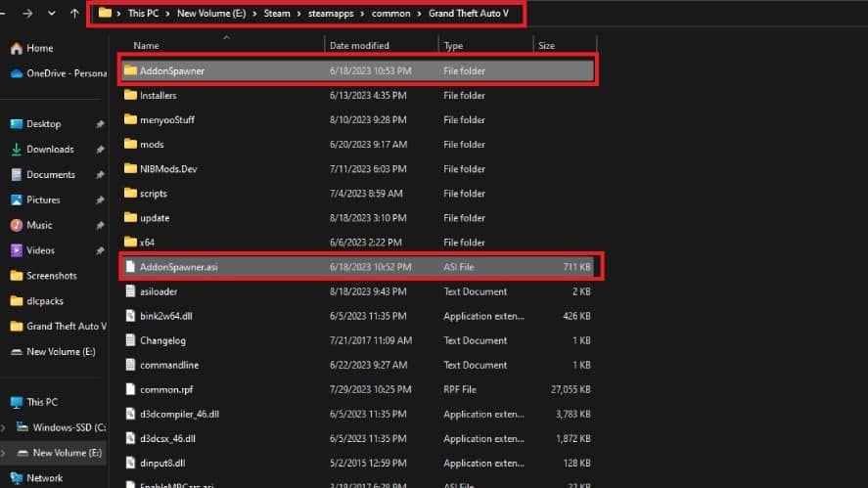868x488 pixels.
Task: Open recent locations dropdown arrow
Action: (x=52, y=14)
